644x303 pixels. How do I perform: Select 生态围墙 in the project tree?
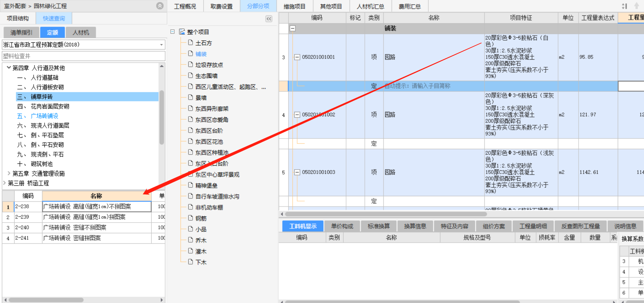207,76
